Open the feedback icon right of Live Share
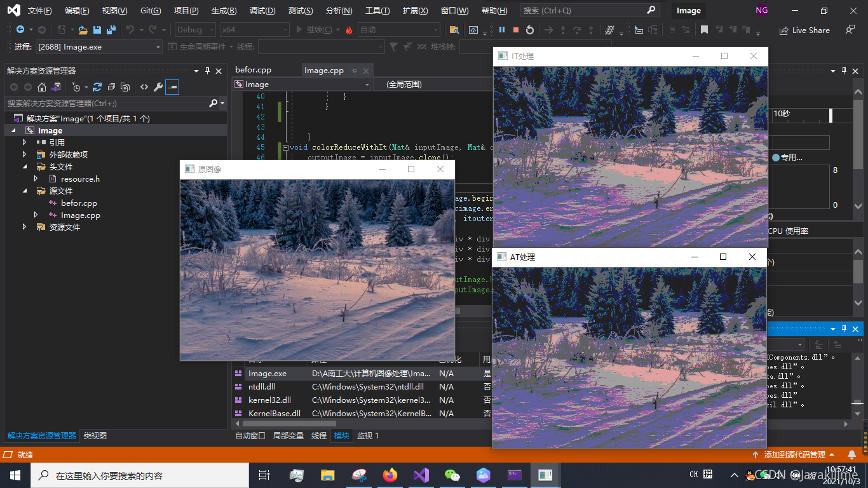 (x=850, y=30)
